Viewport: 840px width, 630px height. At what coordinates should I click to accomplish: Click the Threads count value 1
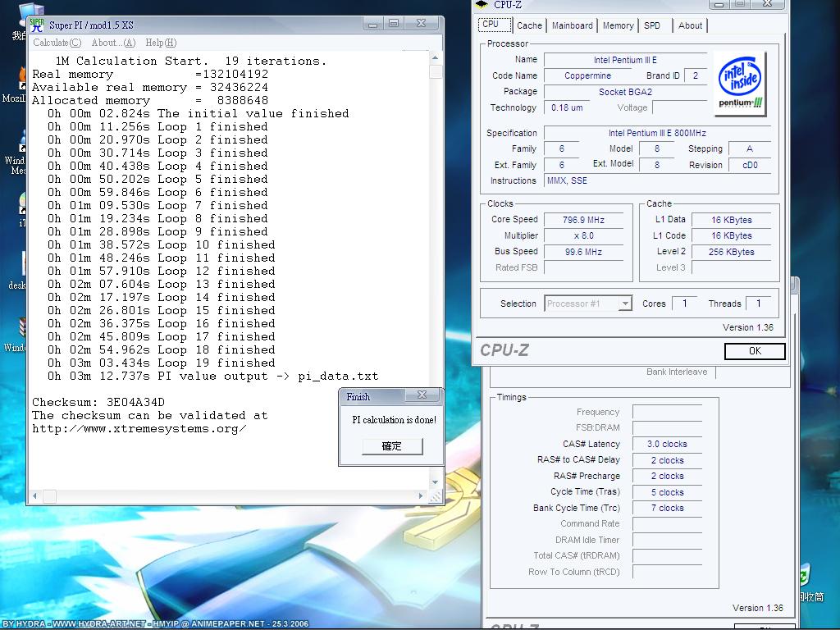pyautogui.click(x=759, y=304)
